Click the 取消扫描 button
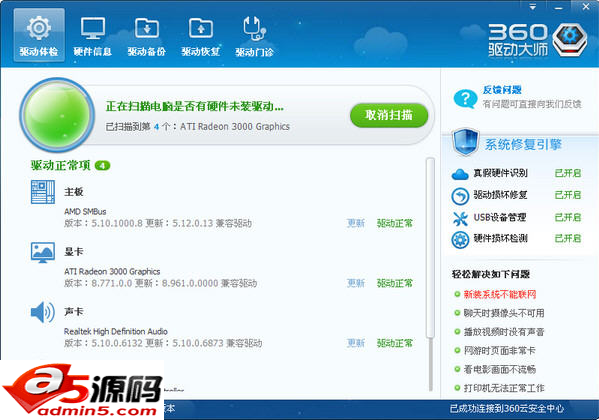Image resolution: width=599 pixels, height=420 pixels. [x=389, y=115]
